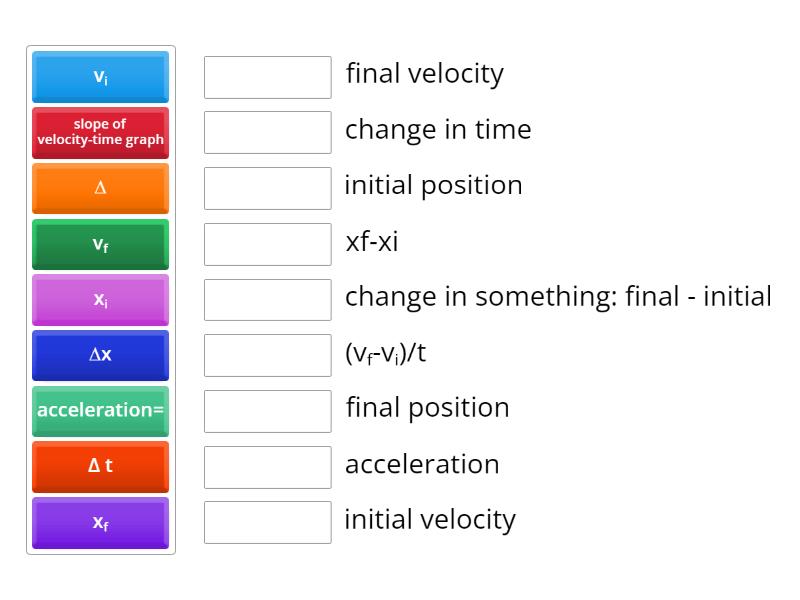Click the answer box beside initial velocity

tap(267, 522)
